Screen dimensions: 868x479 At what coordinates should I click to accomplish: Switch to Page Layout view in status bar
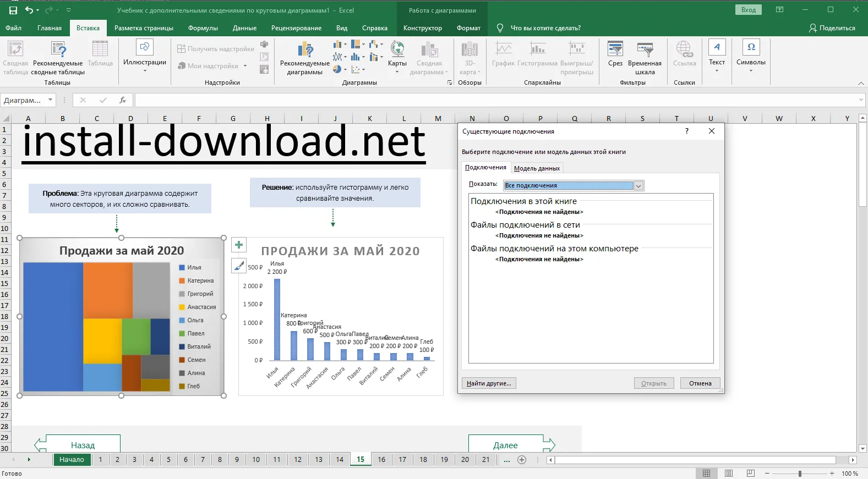click(x=728, y=474)
